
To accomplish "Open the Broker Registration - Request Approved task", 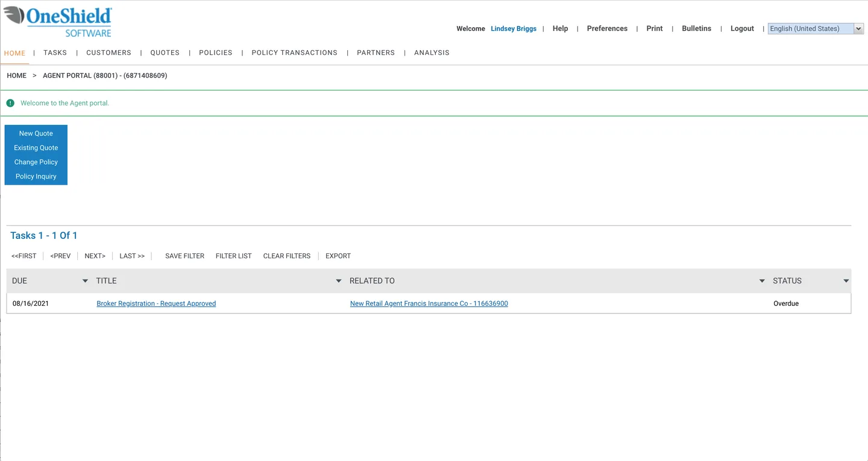I will [156, 303].
